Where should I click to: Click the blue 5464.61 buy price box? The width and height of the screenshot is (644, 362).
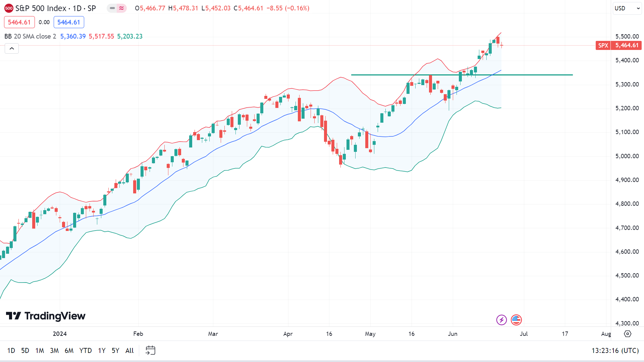[x=69, y=22]
